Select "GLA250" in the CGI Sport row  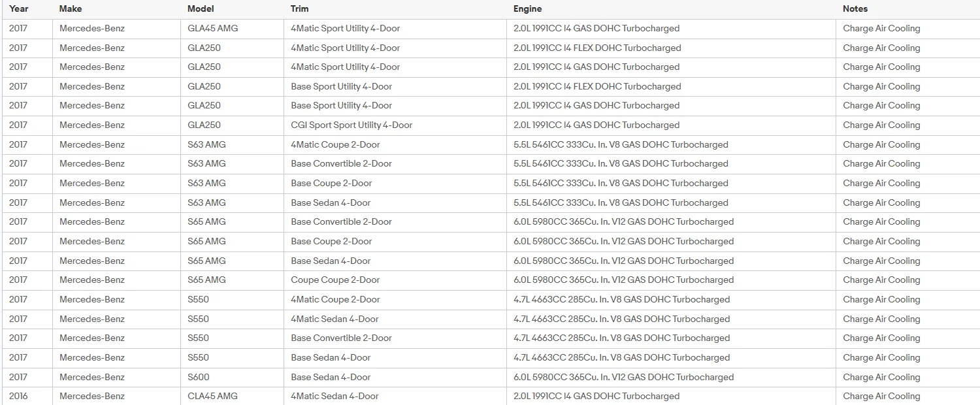204,125
